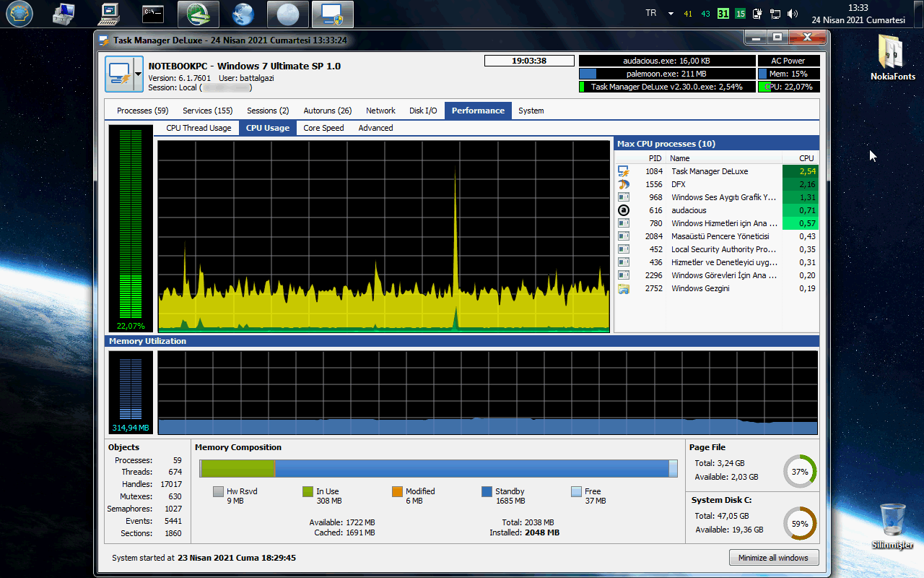Click the taskbar clock and date
The height and width of the screenshot is (578, 924).
tap(858, 14)
